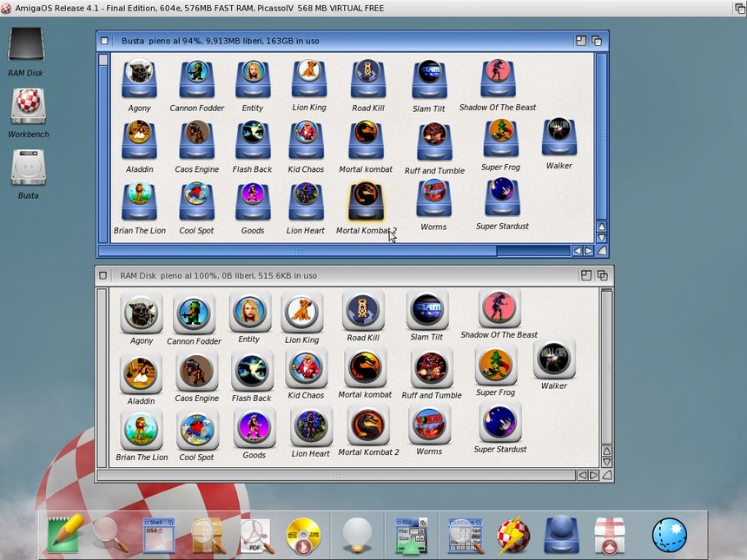This screenshot has width=747, height=560.
Task: Open the PDF viewer in the dock
Action: tap(256, 536)
